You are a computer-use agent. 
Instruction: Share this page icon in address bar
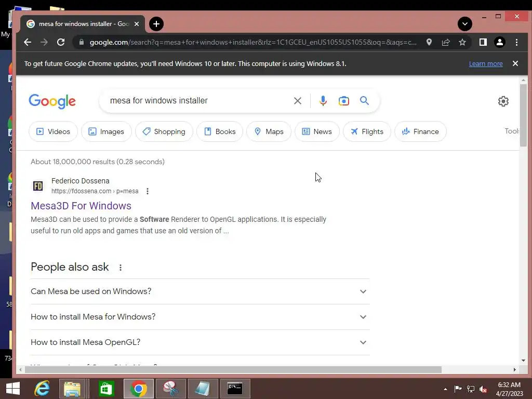(x=445, y=42)
